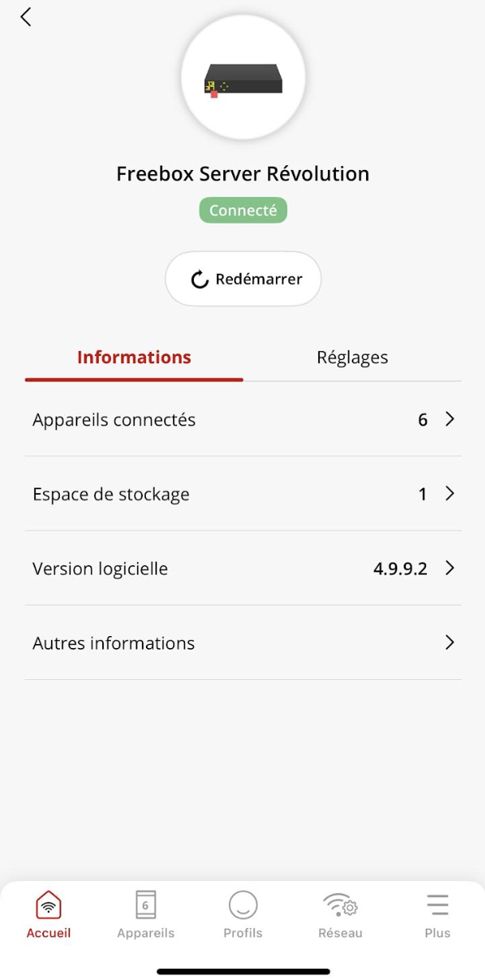Expand Version logicielle chevron

coord(450,568)
